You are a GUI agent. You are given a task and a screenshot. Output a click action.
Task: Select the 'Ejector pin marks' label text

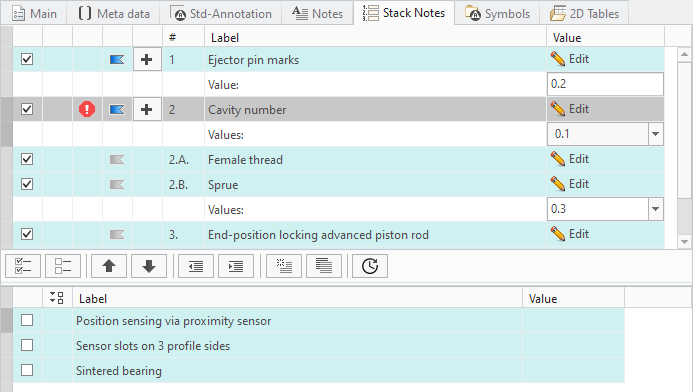[x=253, y=60]
